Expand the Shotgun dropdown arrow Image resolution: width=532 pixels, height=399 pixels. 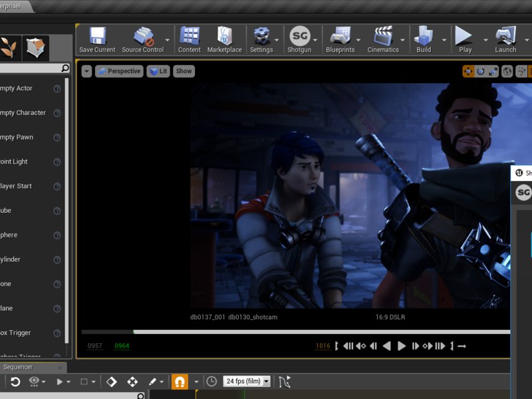[315, 40]
